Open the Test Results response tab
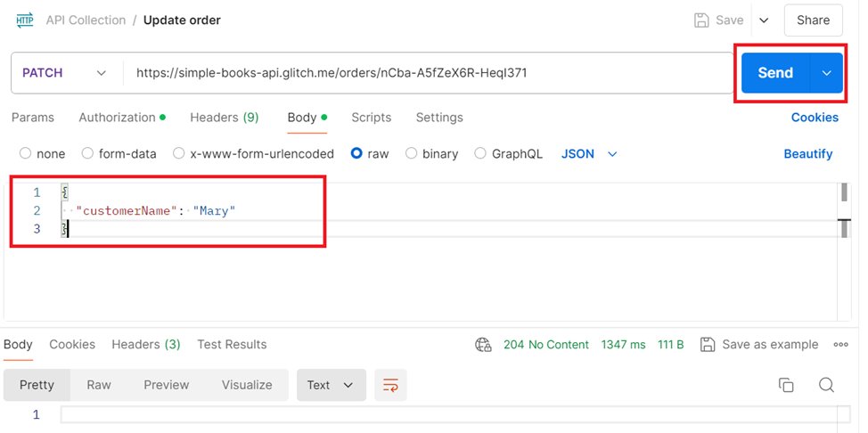 232,345
